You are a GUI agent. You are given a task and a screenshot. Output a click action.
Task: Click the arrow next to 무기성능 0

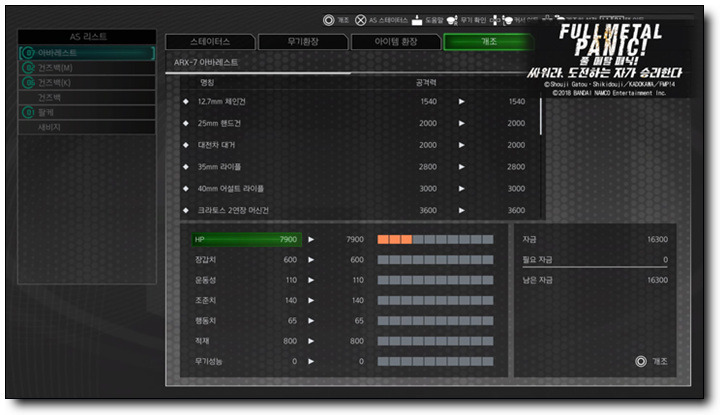(311, 361)
